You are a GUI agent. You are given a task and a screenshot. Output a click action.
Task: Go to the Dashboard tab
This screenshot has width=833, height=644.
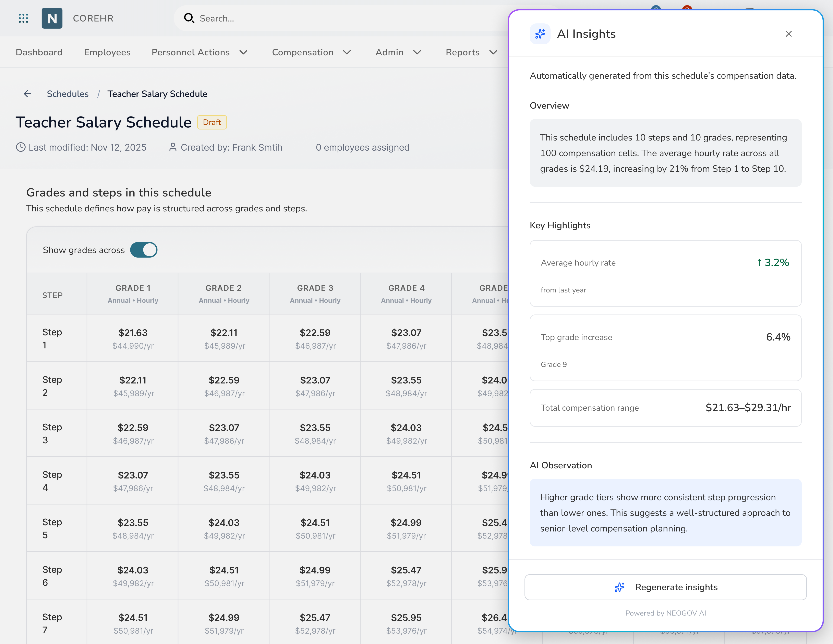tap(39, 52)
